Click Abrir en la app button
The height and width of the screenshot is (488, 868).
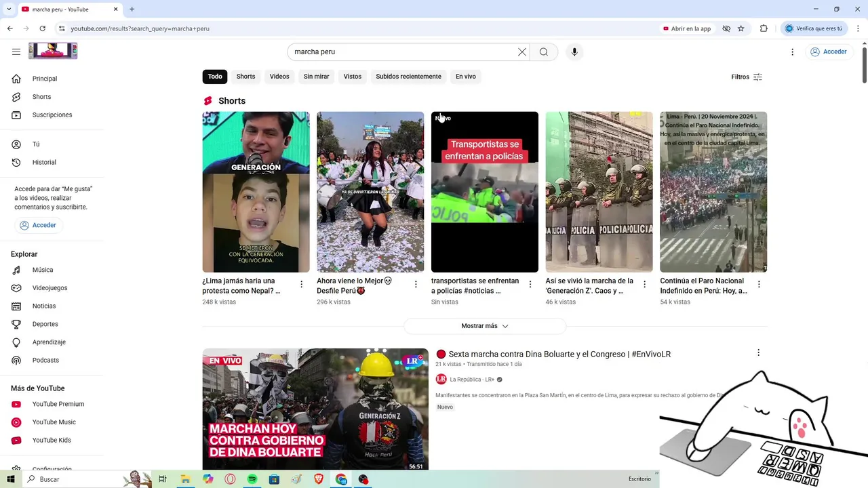point(687,28)
